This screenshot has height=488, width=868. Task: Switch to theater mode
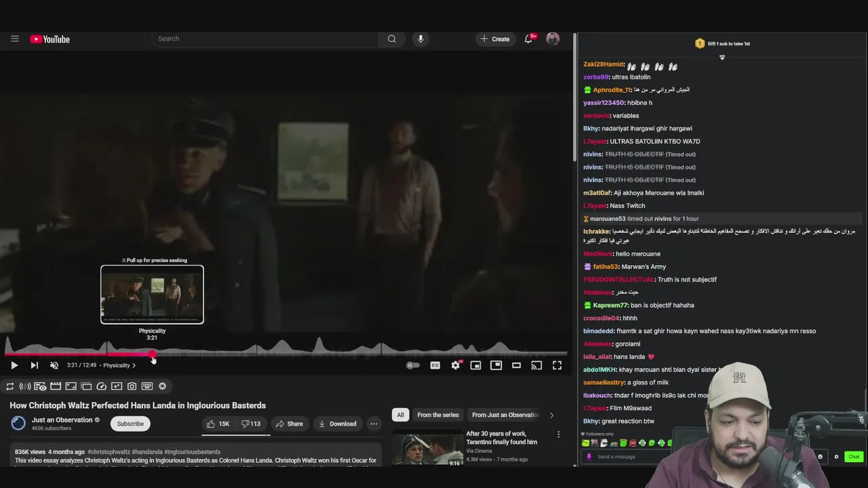[517, 365]
